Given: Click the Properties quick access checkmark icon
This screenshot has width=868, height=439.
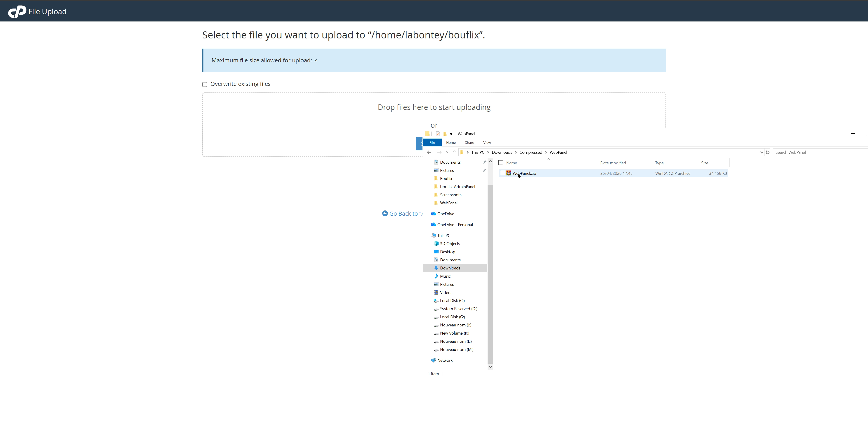Looking at the screenshot, I should (438, 134).
